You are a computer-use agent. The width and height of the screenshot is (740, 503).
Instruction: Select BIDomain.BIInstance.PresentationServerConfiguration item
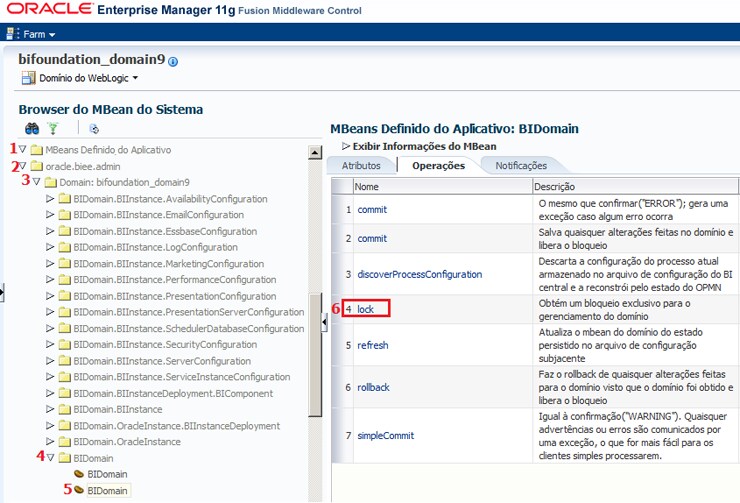(189, 312)
